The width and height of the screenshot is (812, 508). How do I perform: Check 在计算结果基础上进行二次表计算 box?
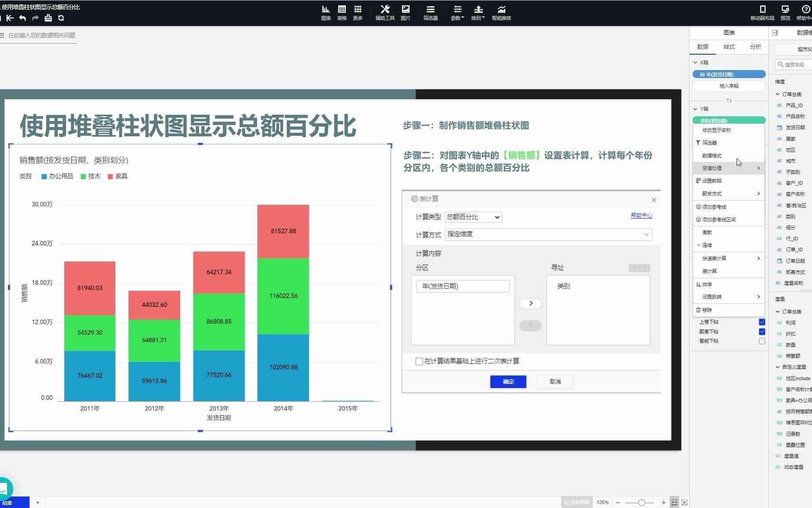[419, 362]
